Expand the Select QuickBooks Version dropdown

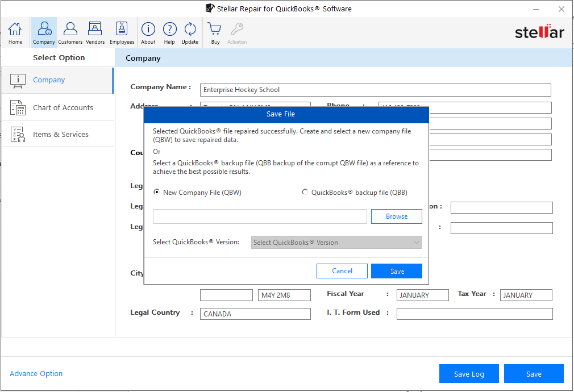pos(336,242)
